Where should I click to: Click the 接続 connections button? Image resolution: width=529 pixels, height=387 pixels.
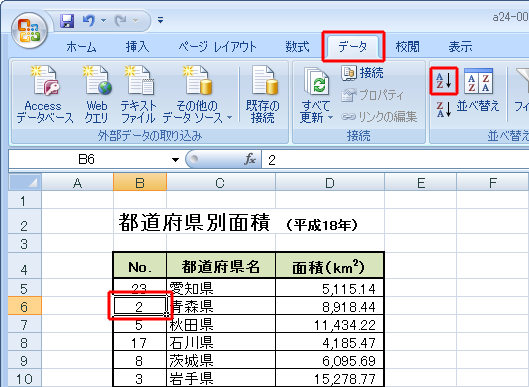click(362, 73)
